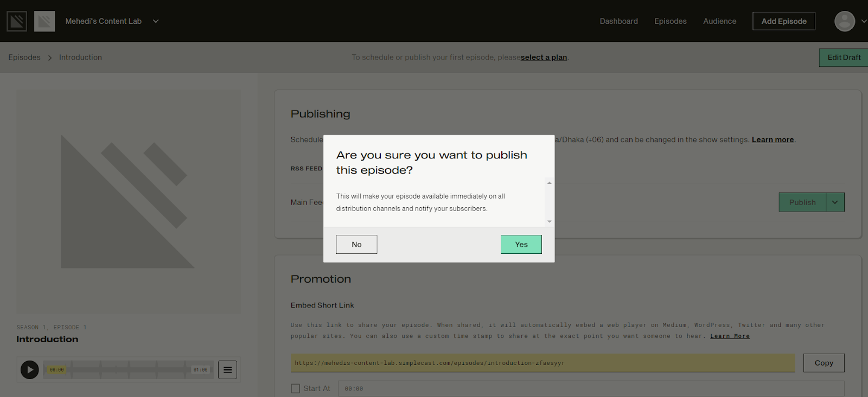
Task: Open the Learn More link in Promotion
Action: coord(730,336)
